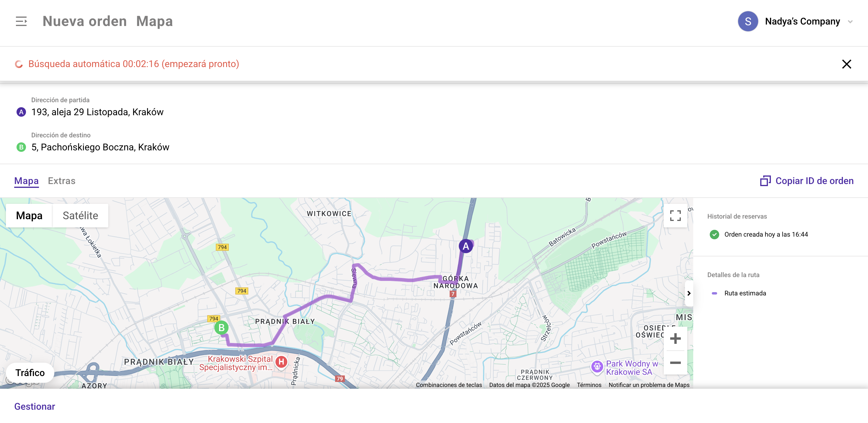Close the automatic search banner
The height and width of the screenshot is (423, 868).
(x=846, y=64)
